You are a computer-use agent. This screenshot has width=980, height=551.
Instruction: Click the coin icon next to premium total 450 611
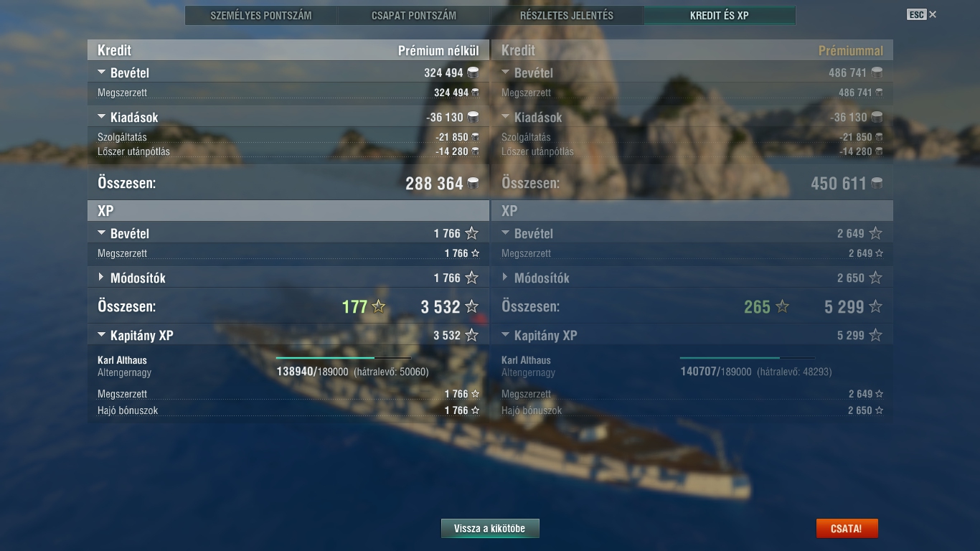coord(877,184)
